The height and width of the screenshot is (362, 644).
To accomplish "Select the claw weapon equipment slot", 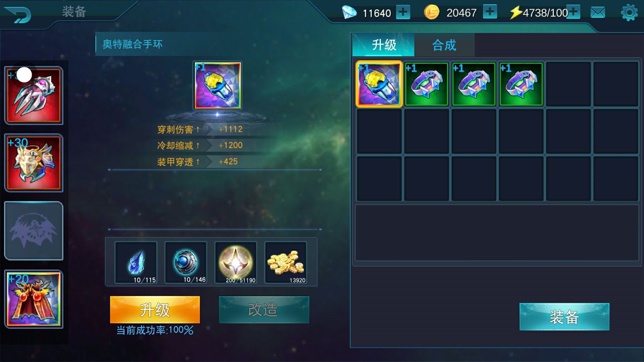I will 34,96.
